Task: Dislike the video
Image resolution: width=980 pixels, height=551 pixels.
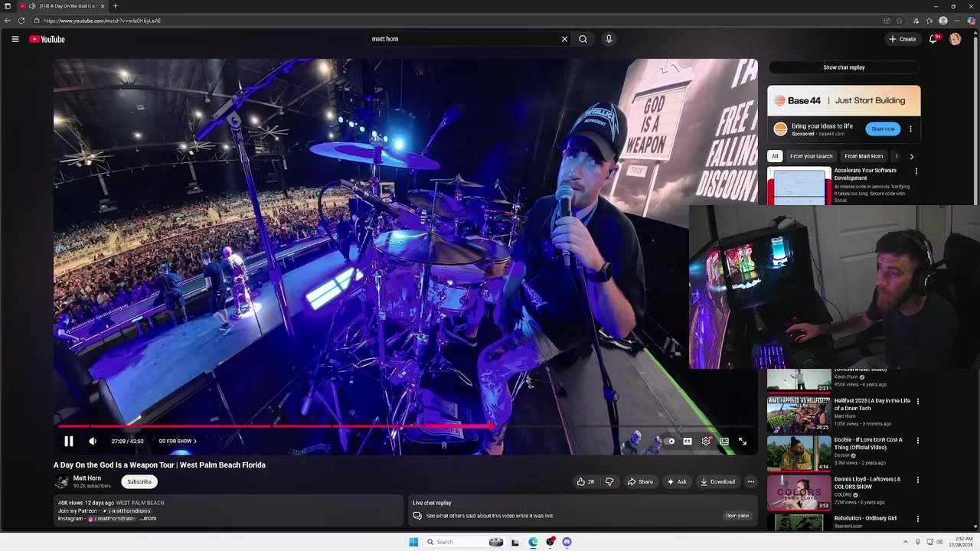Action: point(609,481)
